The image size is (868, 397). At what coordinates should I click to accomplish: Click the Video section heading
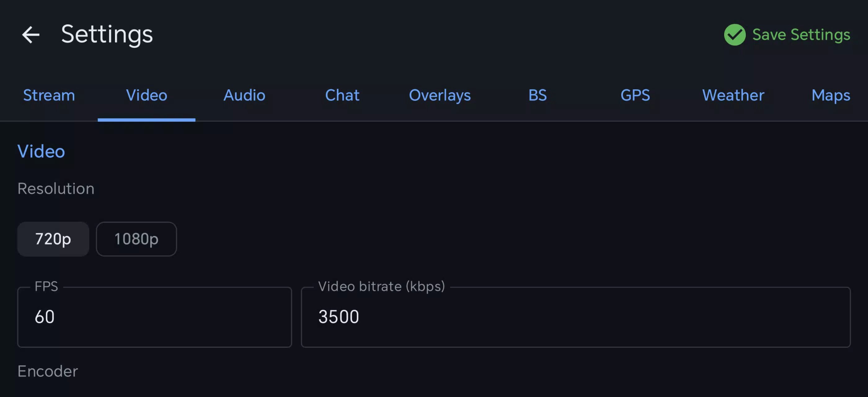41,151
